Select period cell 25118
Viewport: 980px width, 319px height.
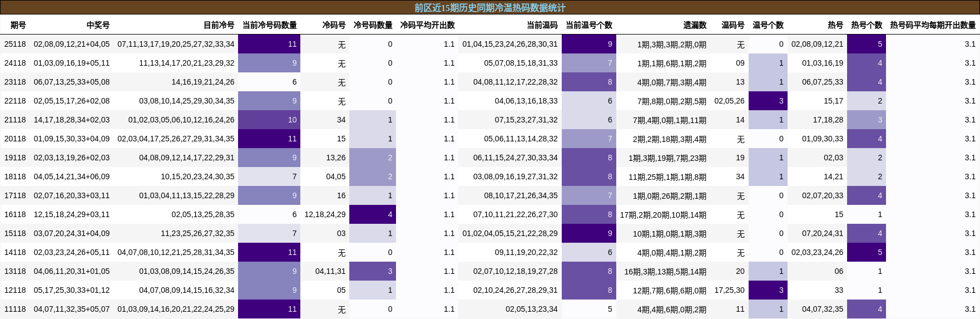[x=15, y=44]
